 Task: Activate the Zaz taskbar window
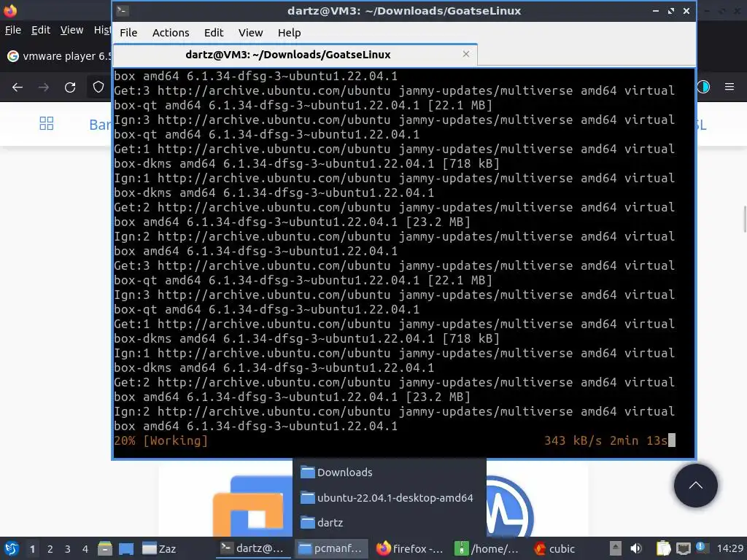tap(160, 549)
